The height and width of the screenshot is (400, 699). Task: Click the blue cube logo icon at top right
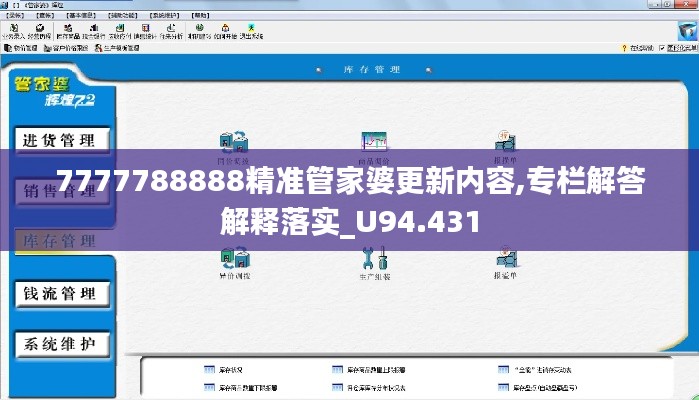(687, 31)
